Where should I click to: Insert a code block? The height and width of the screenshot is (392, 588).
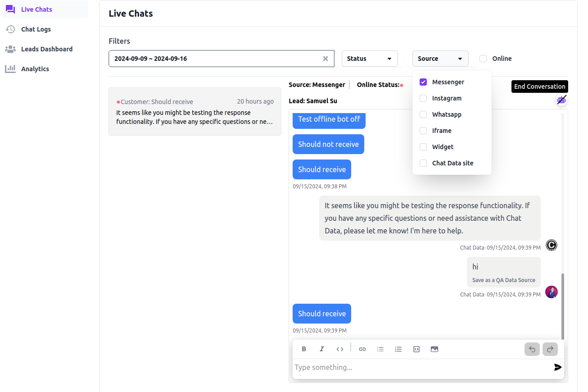click(x=416, y=349)
